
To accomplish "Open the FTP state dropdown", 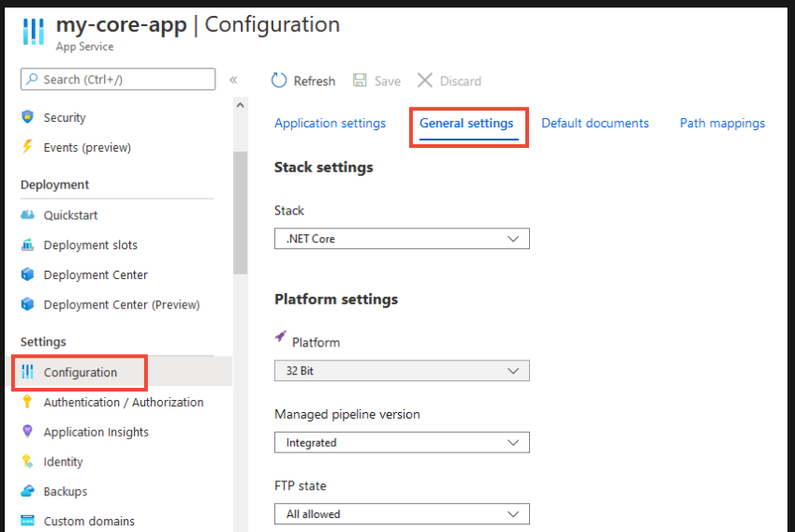I will [x=402, y=514].
